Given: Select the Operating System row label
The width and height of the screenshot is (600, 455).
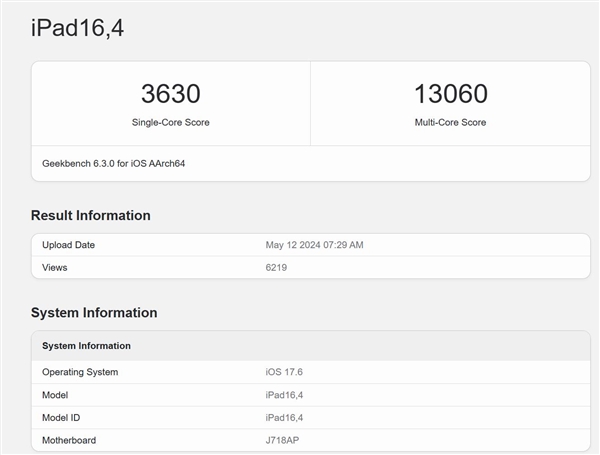Looking at the screenshot, I should (x=80, y=372).
